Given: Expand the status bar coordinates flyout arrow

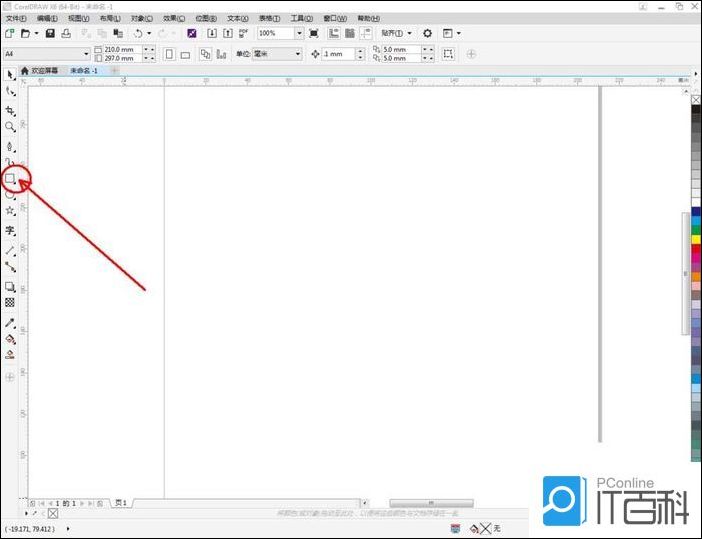Looking at the screenshot, I should 68,529.
